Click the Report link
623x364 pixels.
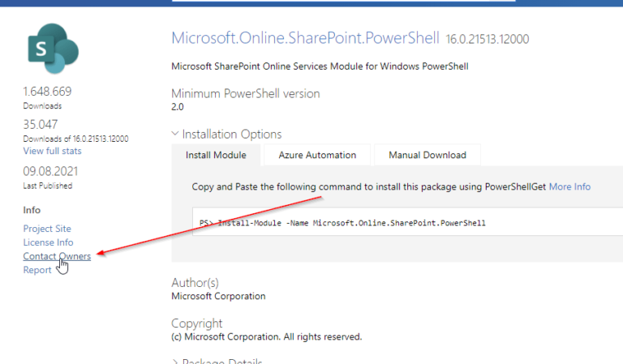click(37, 270)
